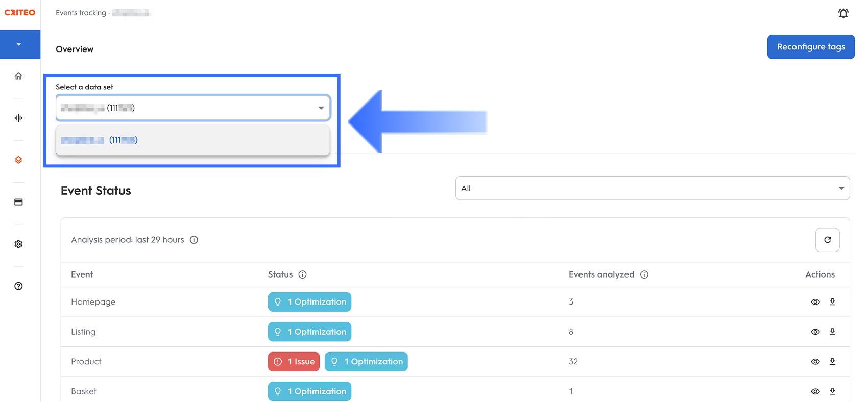View Homepage event details eye icon
The image size is (868, 402).
815,302
